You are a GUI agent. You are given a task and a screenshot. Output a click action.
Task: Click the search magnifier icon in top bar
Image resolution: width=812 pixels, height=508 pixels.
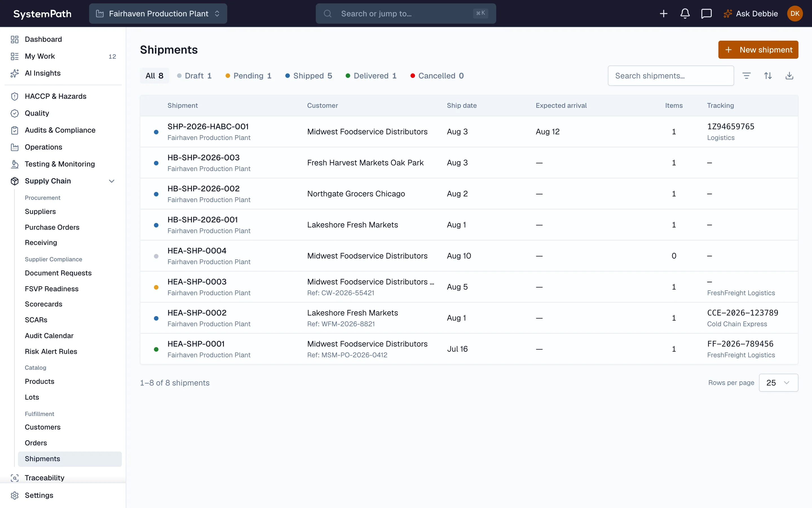[x=328, y=14]
